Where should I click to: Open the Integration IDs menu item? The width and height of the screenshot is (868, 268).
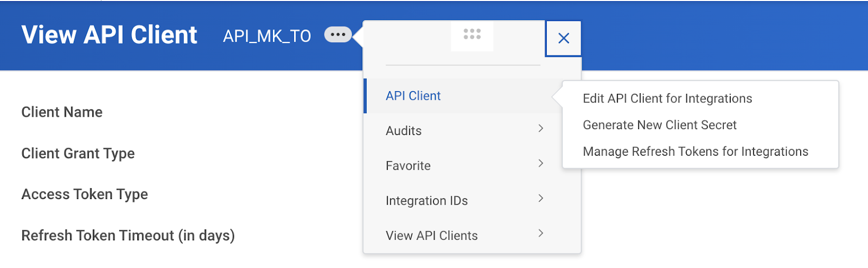(x=426, y=201)
